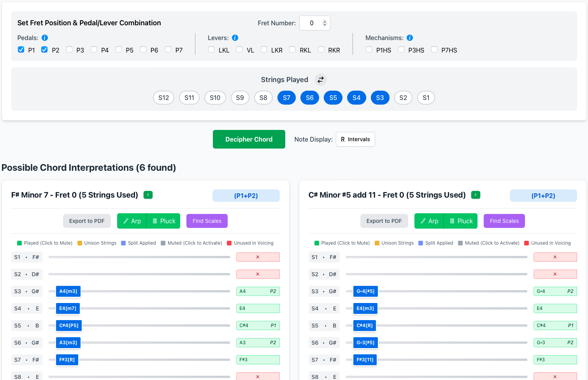Click the A4[m3] note marker on S3
Viewport: 588px width, 380px height.
click(x=68, y=291)
